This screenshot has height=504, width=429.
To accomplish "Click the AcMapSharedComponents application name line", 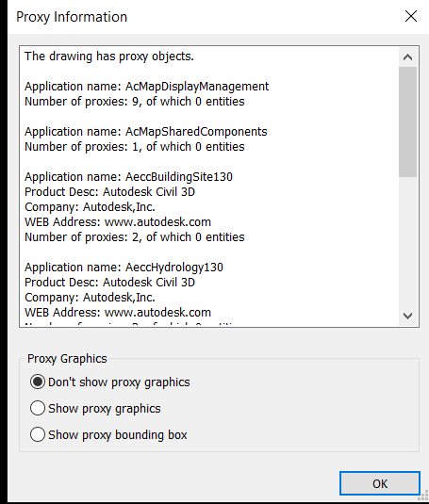I will tap(146, 132).
